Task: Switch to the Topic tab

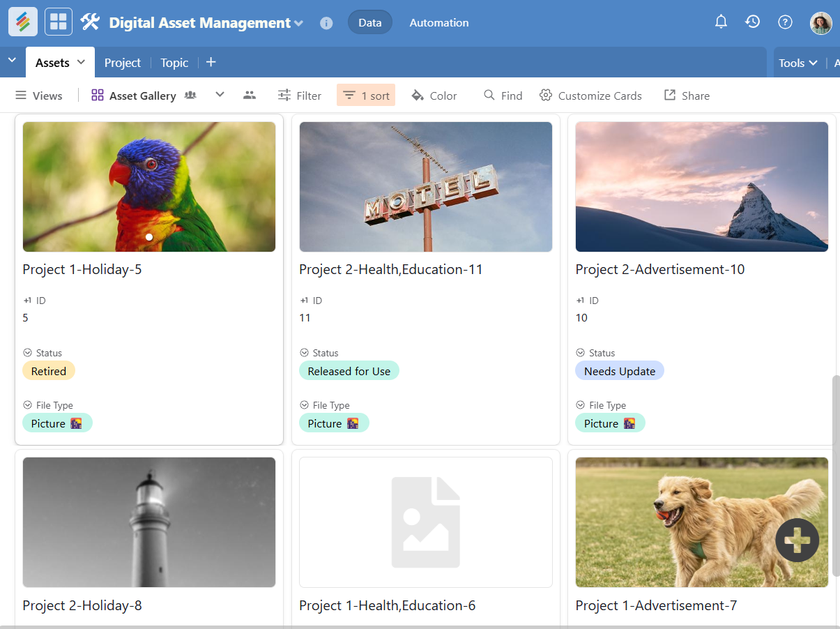Action: click(x=174, y=63)
